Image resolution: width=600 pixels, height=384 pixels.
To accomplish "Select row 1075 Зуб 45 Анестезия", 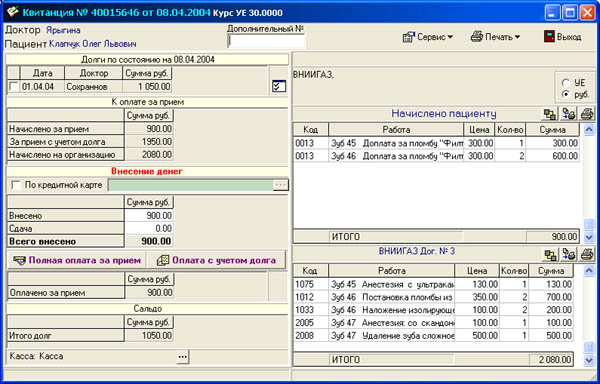I will pos(433,285).
